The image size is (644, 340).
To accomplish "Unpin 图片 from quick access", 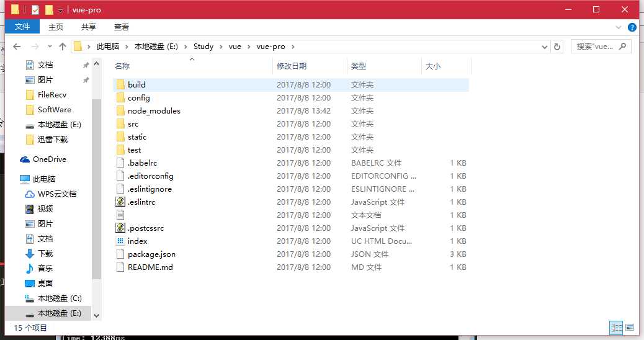I will point(86,80).
